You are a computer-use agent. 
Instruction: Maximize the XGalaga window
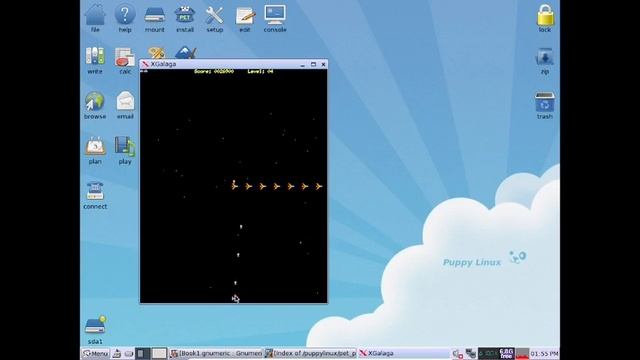[x=313, y=64]
